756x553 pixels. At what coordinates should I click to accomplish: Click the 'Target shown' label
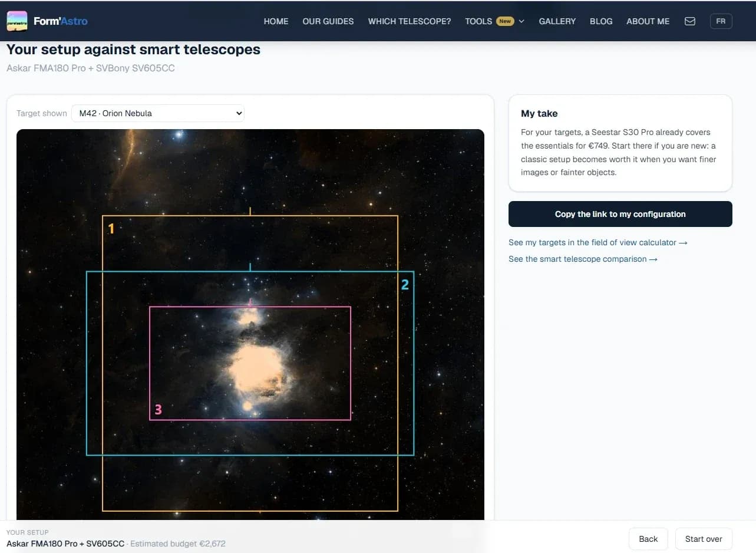pyautogui.click(x=42, y=113)
